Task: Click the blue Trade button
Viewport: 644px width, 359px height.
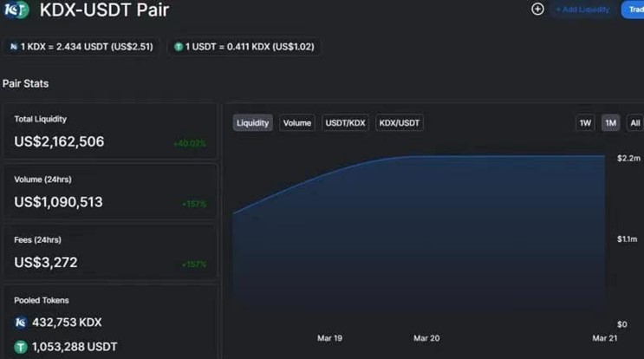Action: coord(633,10)
